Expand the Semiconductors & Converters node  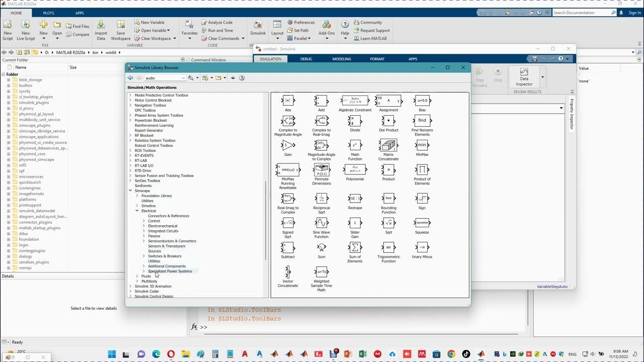144,241
